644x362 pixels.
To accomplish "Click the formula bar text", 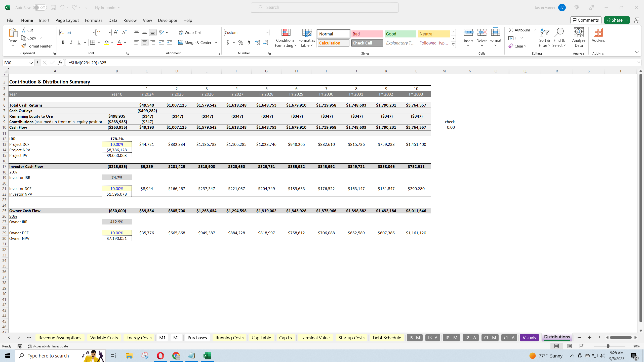I will pyautogui.click(x=87, y=63).
